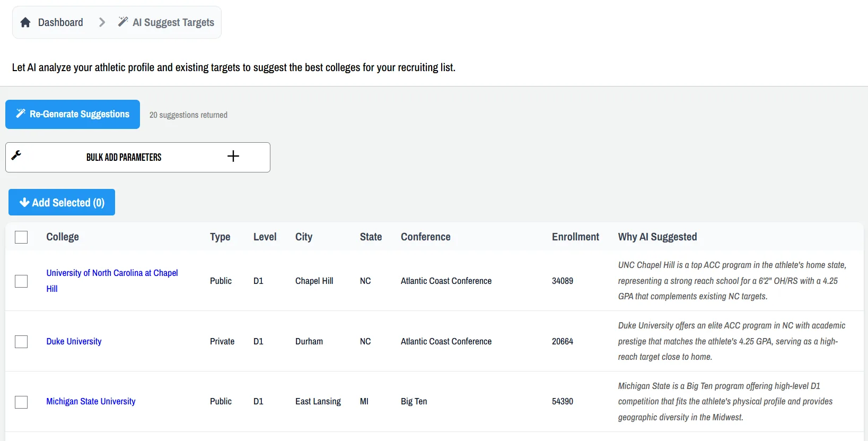Image resolution: width=868 pixels, height=441 pixels.
Task: Toggle the select-all checkbox in table header
Action: (21, 237)
